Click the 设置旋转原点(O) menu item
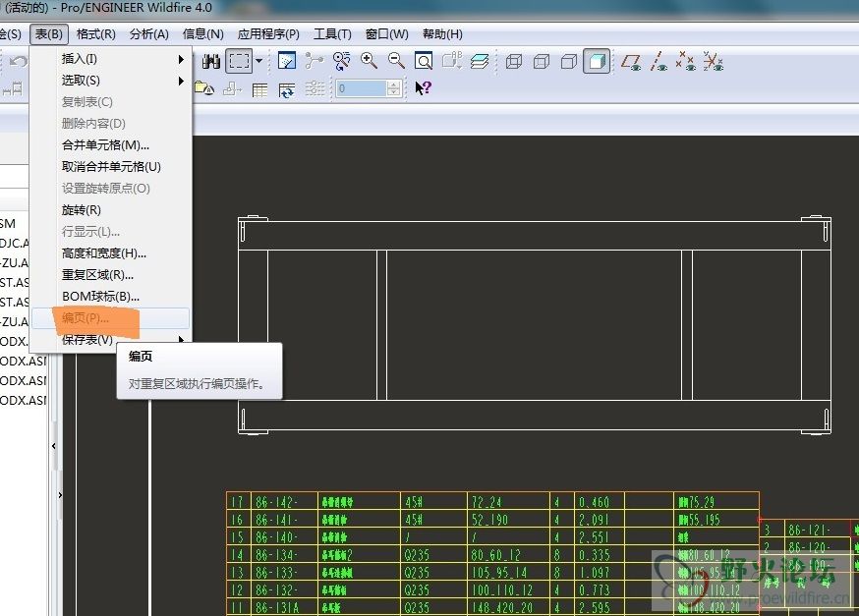 click(x=111, y=189)
